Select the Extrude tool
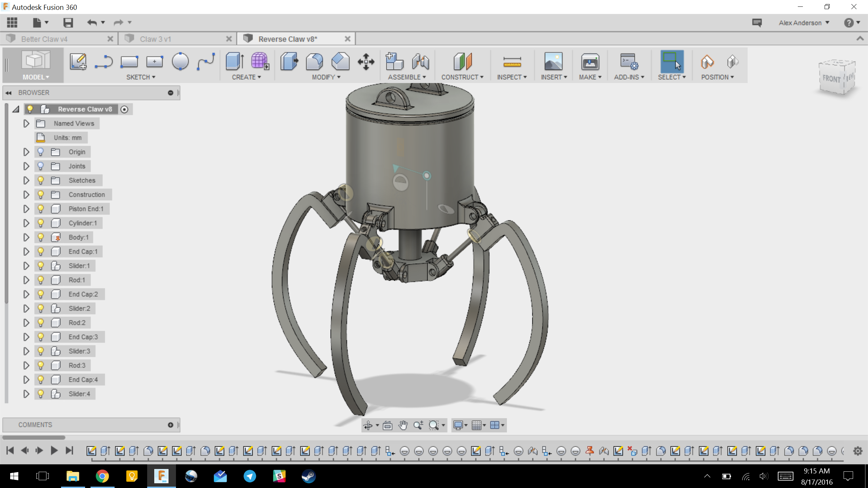Screen dimensions: 868x488 (235, 61)
